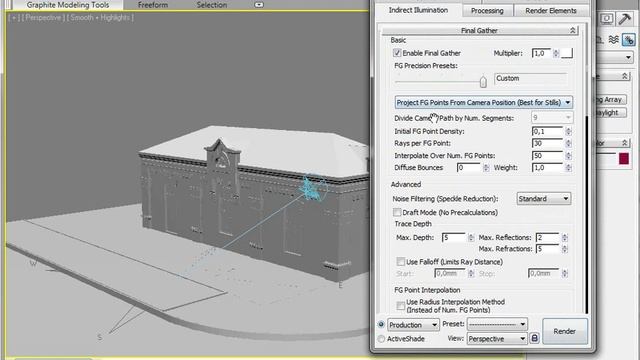640x360 pixels.
Task: Open the Graphite Modeling Tools tab
Action: point(68,5)
